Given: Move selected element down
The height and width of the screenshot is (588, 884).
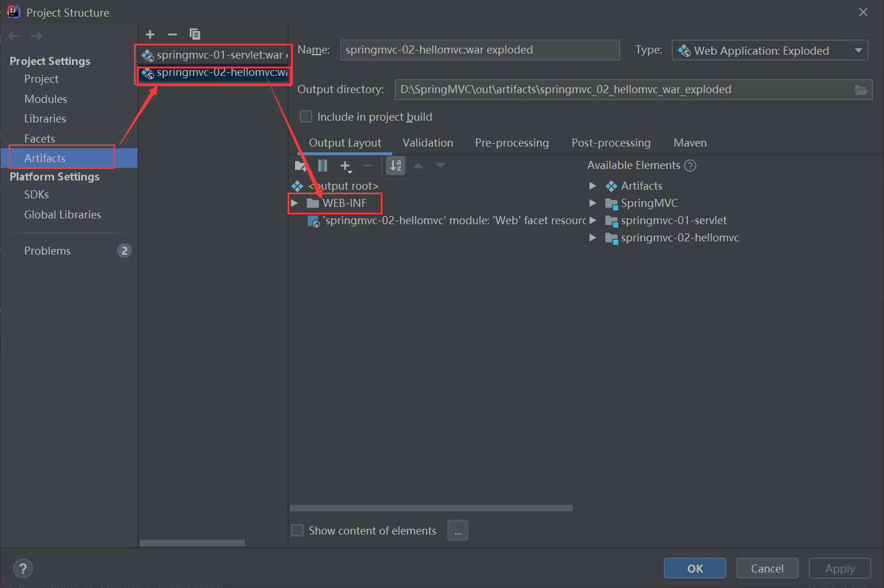Looking at the screenshot, I should [x=441, y=166].
